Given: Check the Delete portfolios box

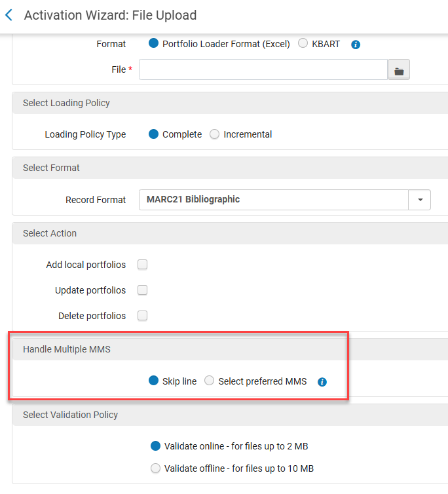Looking at the screenshot, I should click(142, 316).
